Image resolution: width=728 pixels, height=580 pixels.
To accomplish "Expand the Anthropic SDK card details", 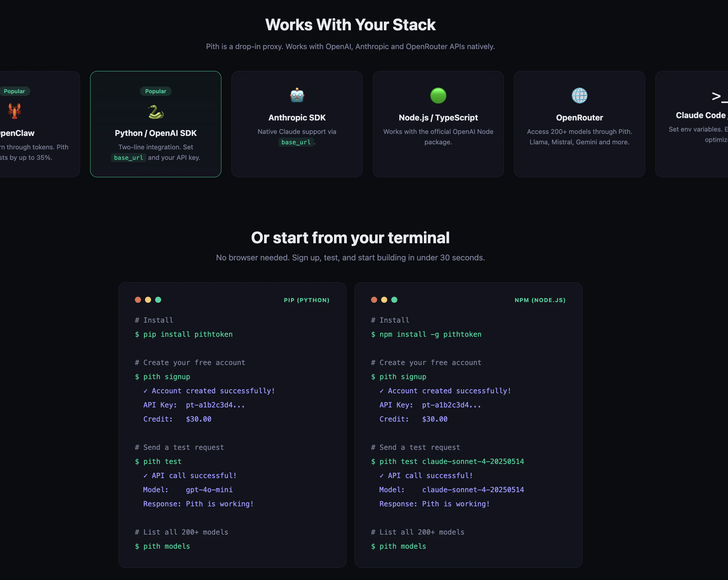I will (296, 124).
